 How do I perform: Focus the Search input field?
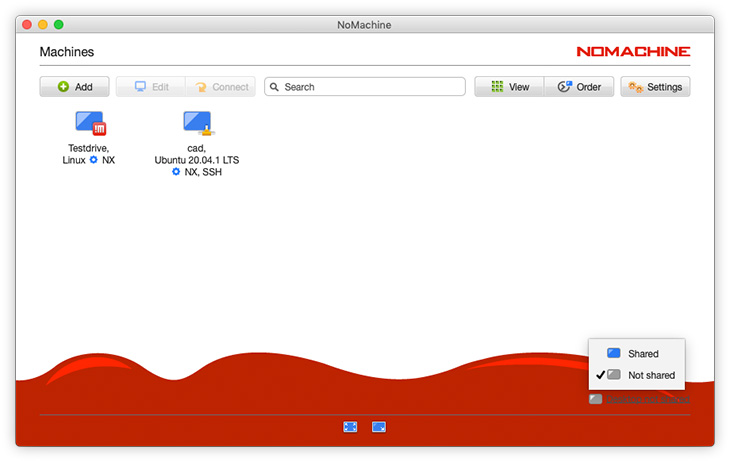pyautogui.click(x=370, y=87)
